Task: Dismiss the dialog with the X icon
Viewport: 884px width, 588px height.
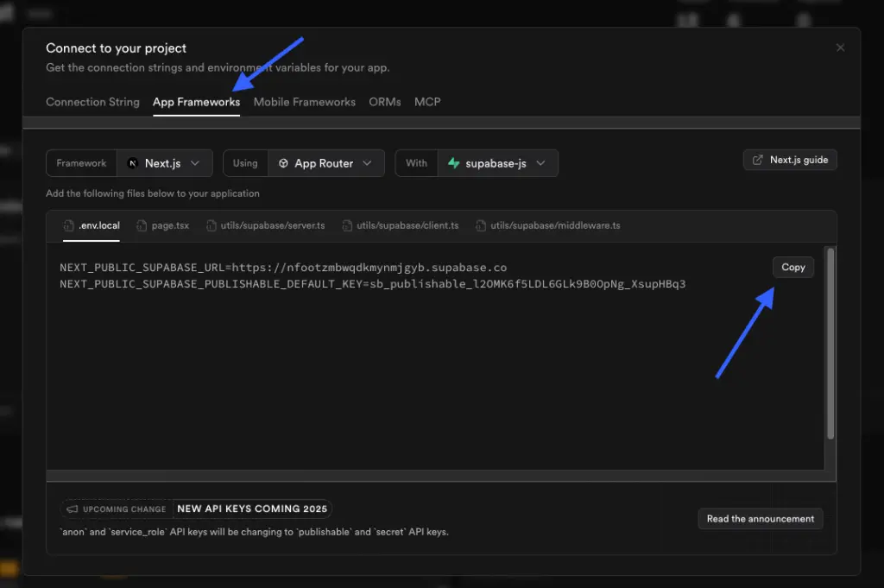Action: point(840,47)
